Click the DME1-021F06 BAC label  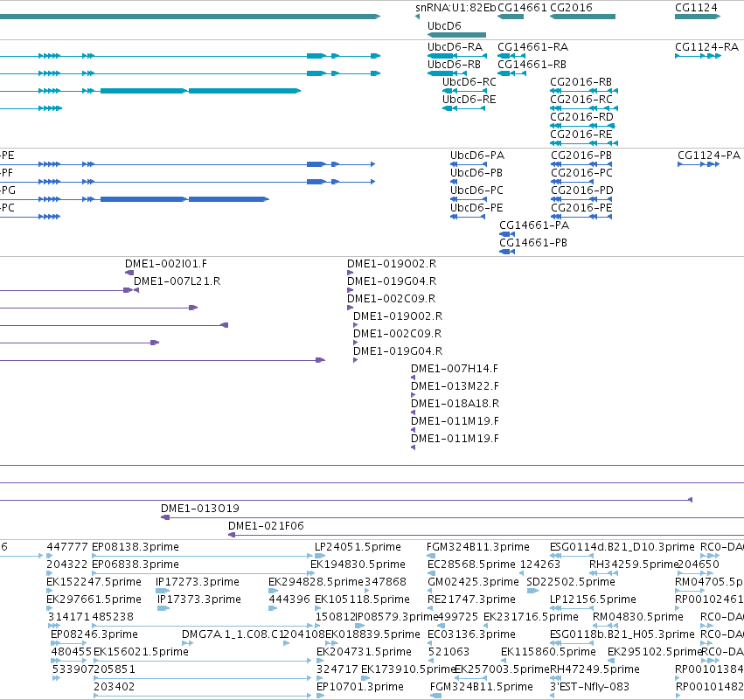point(266,526)
